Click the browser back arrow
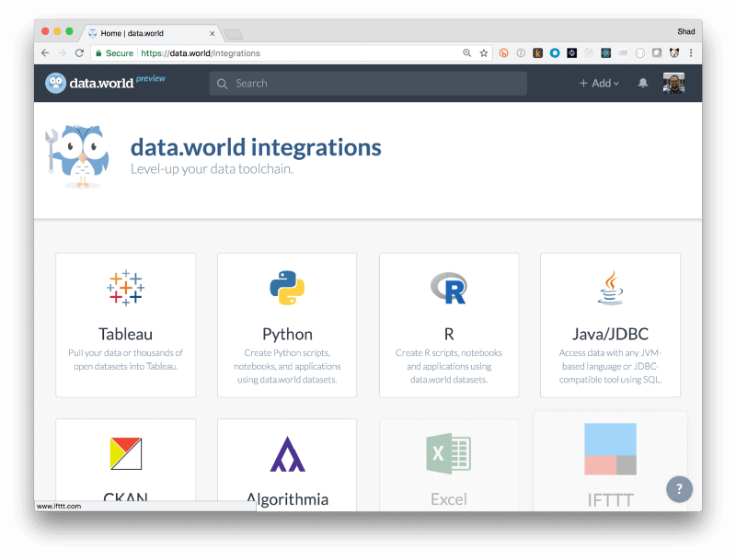The image size is (736, 560). click(45, 53)
